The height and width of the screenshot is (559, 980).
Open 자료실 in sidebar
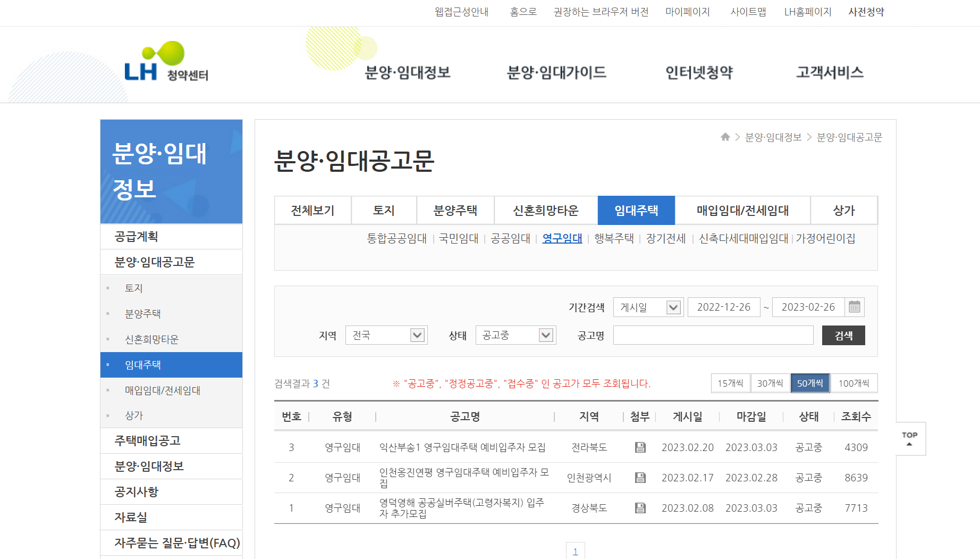(x=171, y=518)
